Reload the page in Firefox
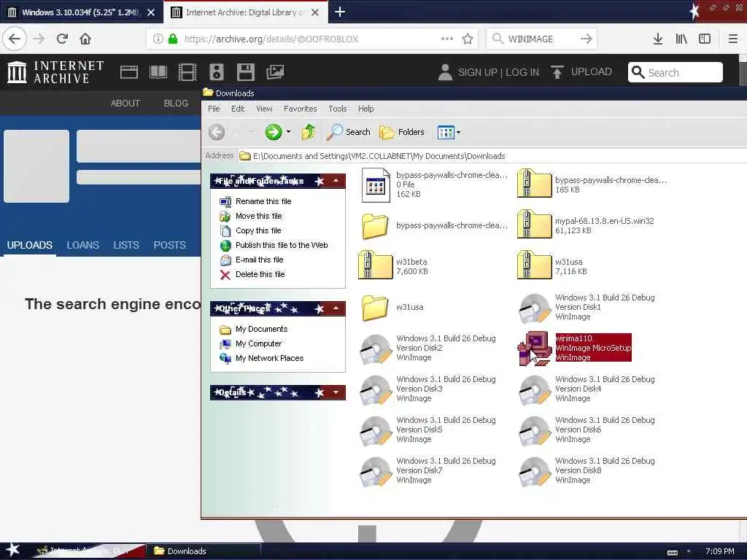The width and height of the screenshot is (747, 560). (62, 39)
